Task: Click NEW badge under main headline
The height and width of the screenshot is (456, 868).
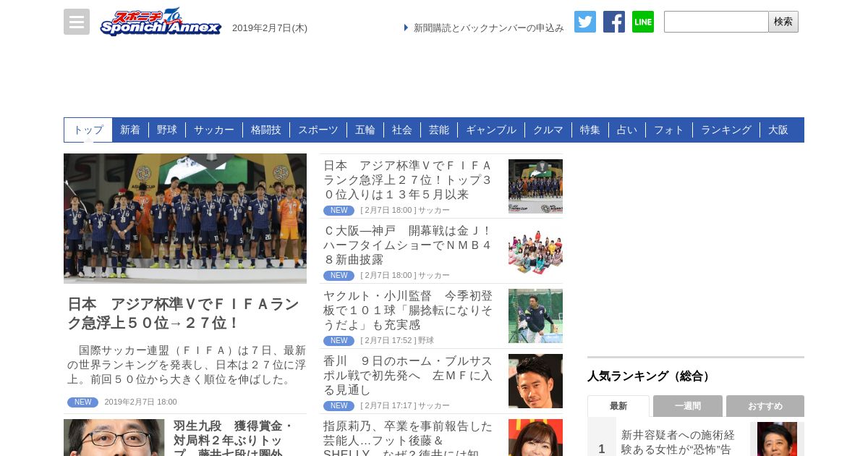Action: coord(82,402)
